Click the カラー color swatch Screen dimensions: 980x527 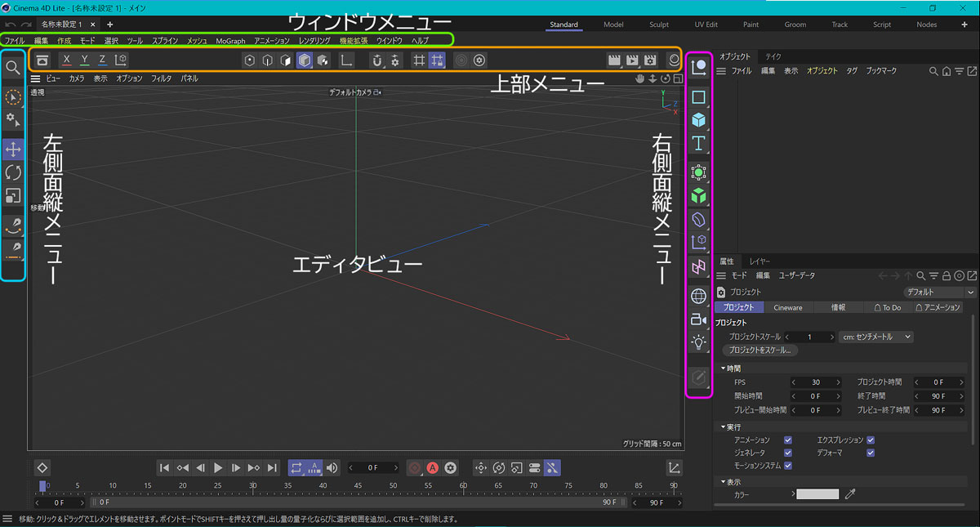tap(817, 494)
